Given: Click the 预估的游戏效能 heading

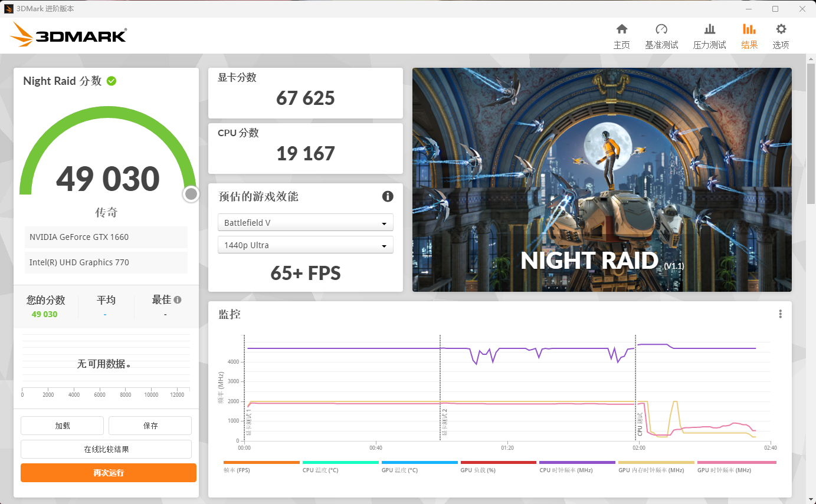Looking at the screenshot, I should click(x=258, y=196).
